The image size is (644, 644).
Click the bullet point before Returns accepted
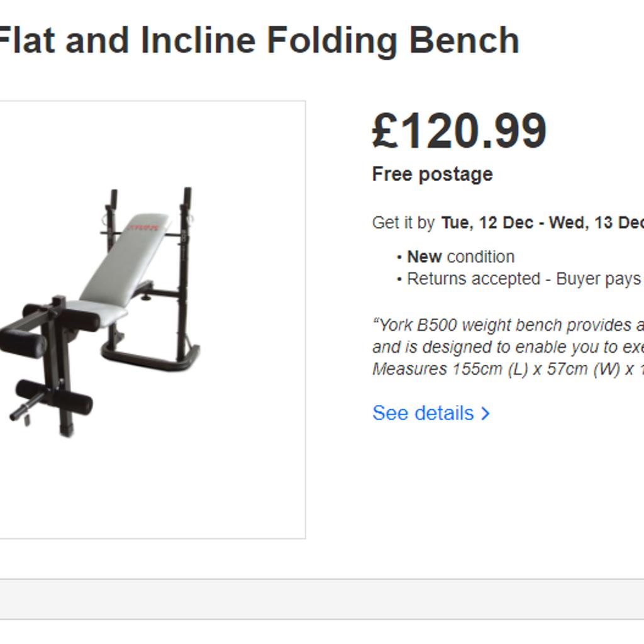click(399, 280)
